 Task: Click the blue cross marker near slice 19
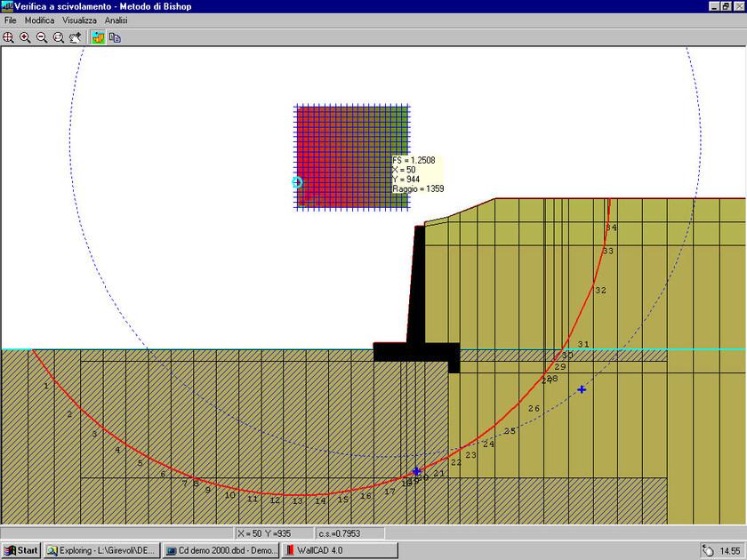coord(416,471)
